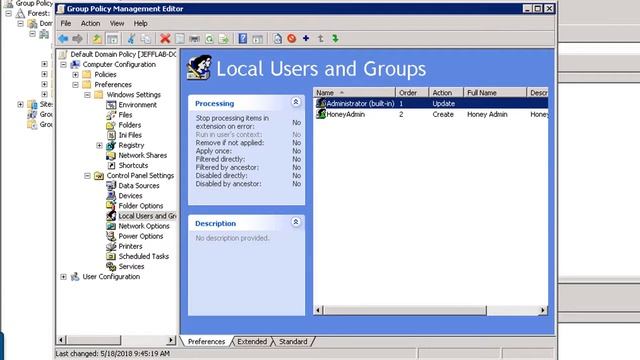Collapse the Processing panel chevron
This screenshot has height=360, width=640.
click(x=296, y=102)
